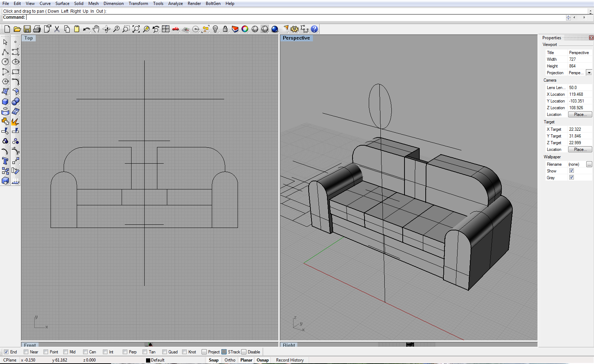This screenshot has width=594, height=364.
Task: Enable the Quad osnap checkbox
Action: (x=164, y=352)
